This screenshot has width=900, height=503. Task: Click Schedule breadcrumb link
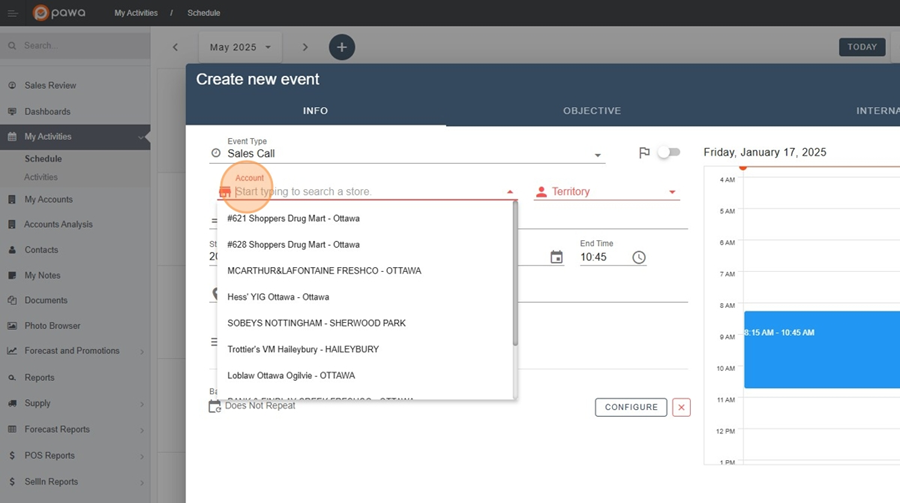click(204, 13)
